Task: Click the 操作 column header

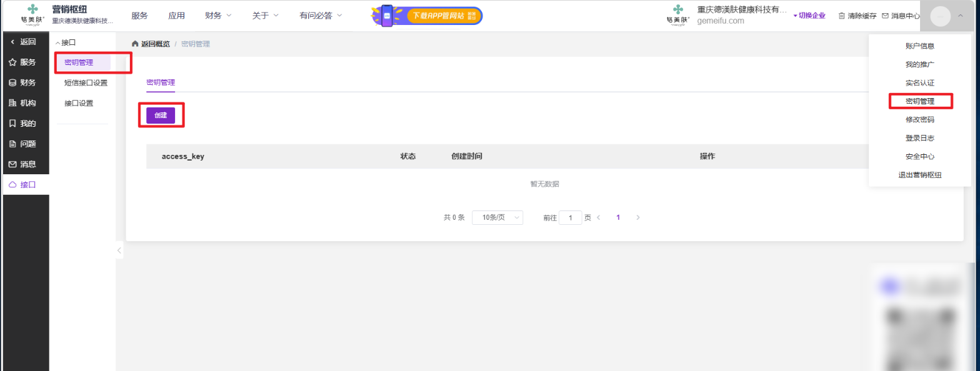Action: [x=707, y=156]
